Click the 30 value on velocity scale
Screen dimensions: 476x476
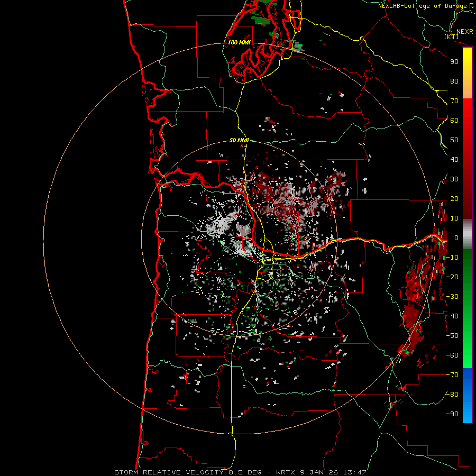pos(454,179)
